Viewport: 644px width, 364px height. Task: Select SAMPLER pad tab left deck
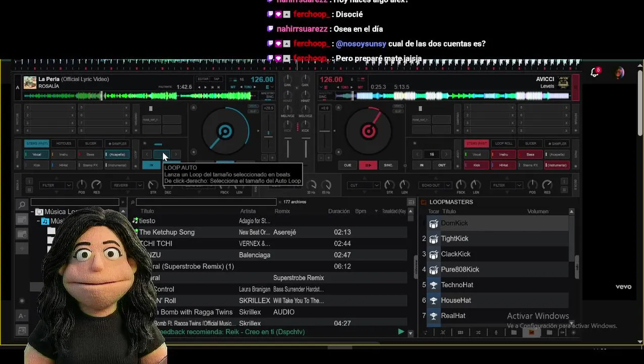tap(117, 144)
